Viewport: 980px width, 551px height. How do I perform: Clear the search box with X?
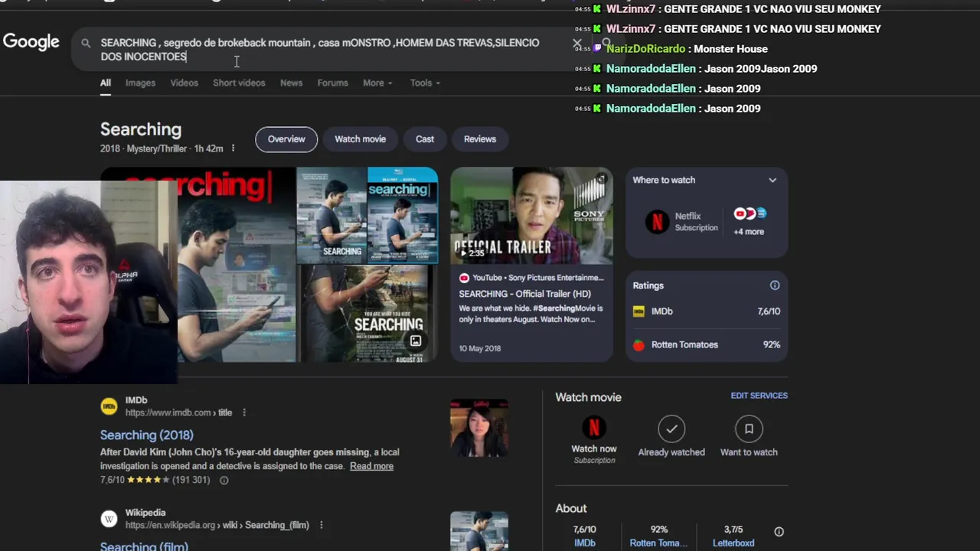tap(577, 44)
